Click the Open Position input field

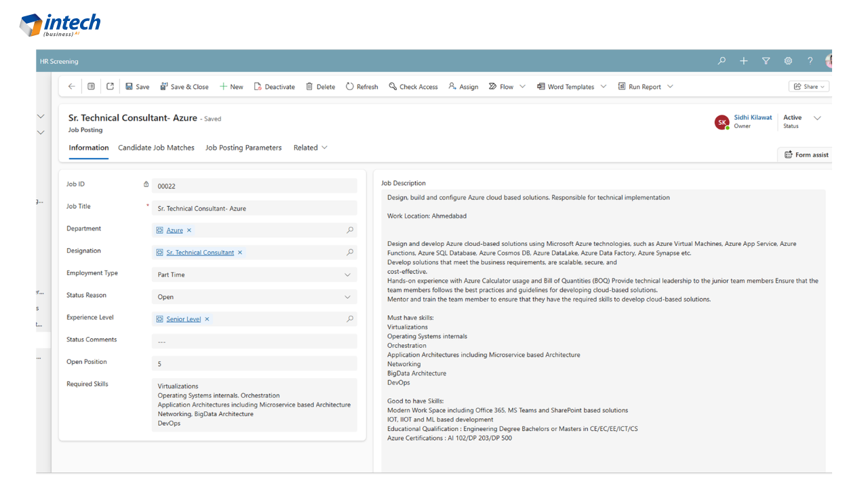(x=254, y=363)
